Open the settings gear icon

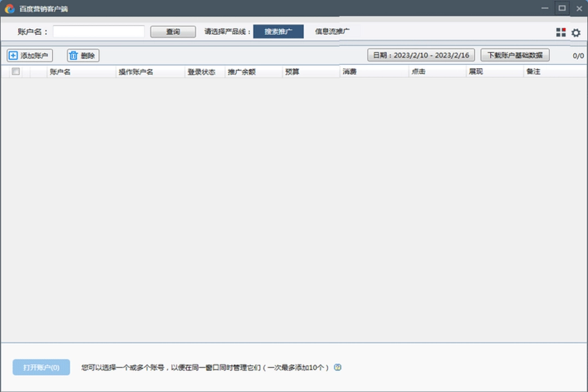tap(576, 33)
